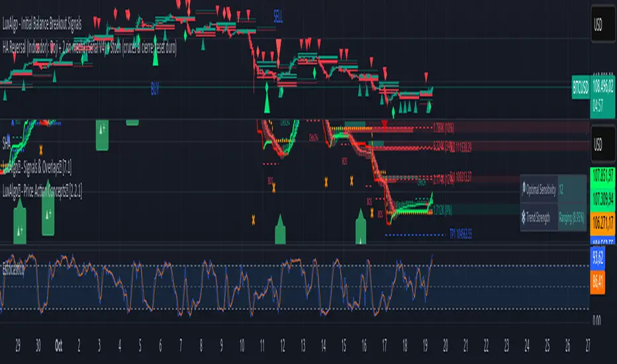The width and height of the screenshot is (617, 364).
Task: Select the SHA indicator legend
Action: [x=7, y=143]
